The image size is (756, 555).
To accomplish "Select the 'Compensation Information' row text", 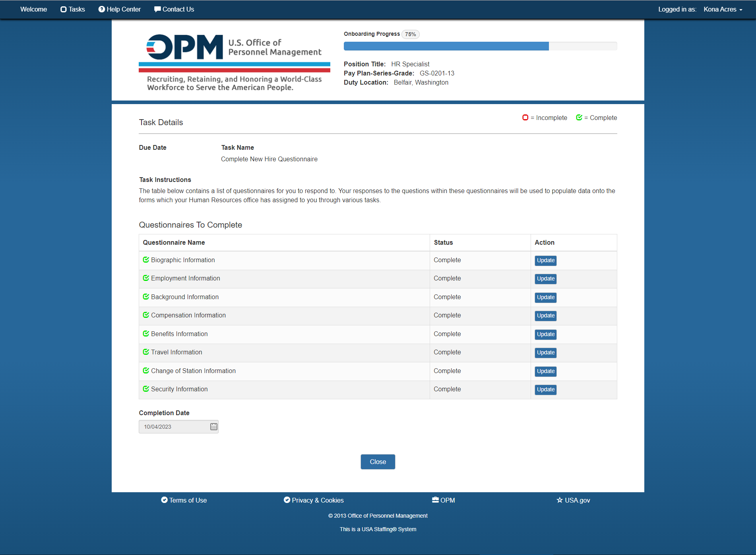I will (x=188, y=315).
